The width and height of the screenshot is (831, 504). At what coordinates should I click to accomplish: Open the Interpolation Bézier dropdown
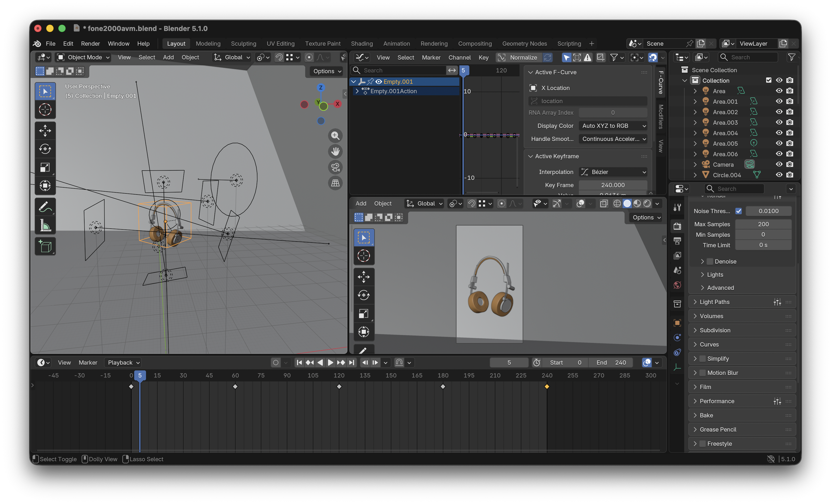(613, 172)
